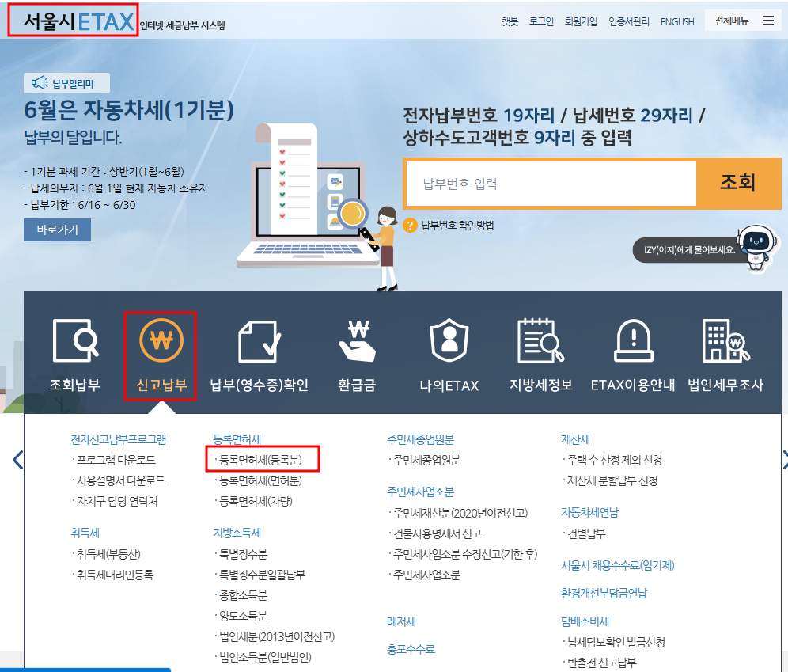The image size is (788, 672).
Task: Open 자동차세연납 category heading
Action: pyautogui.click(x=590, y=512)
